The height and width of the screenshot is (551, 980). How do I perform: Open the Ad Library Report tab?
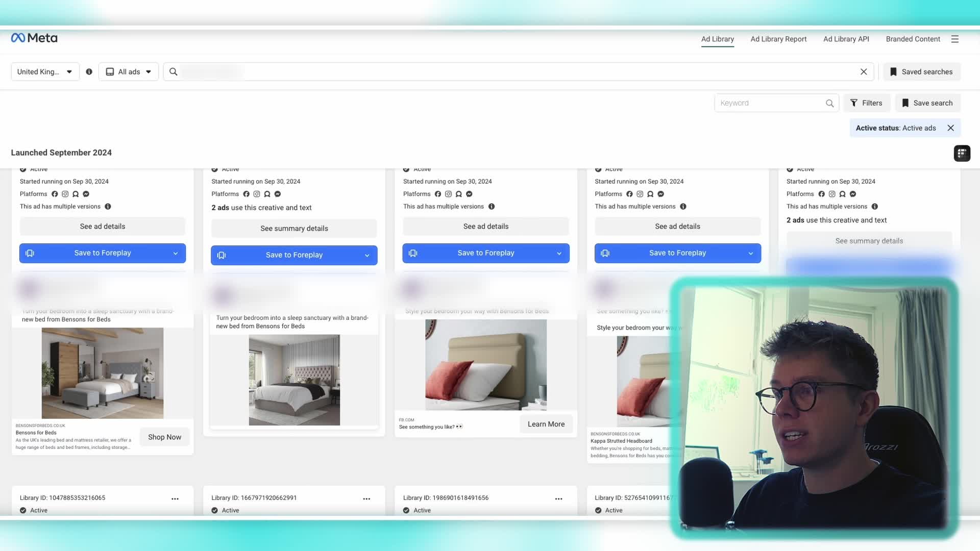click(x=778, y=39)
